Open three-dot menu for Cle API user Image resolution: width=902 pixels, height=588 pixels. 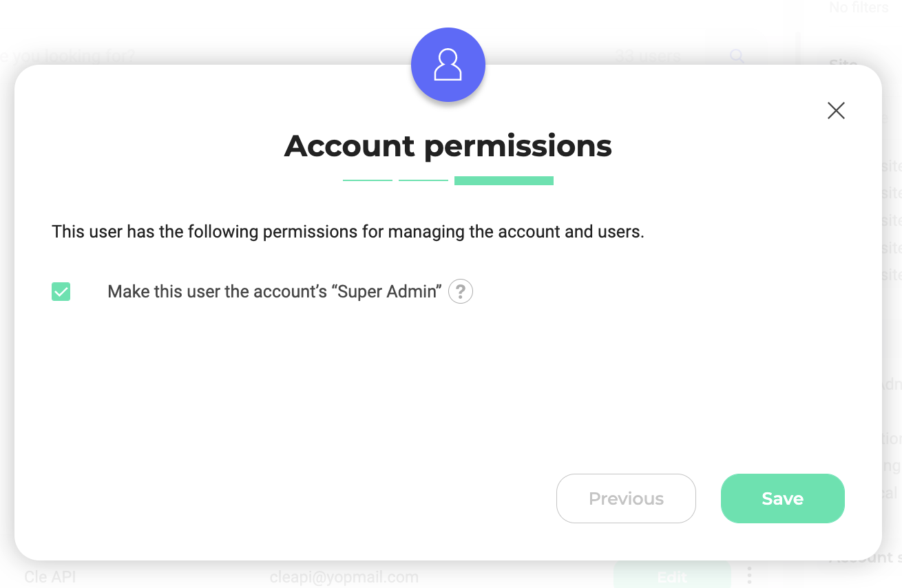click(749, 575)
